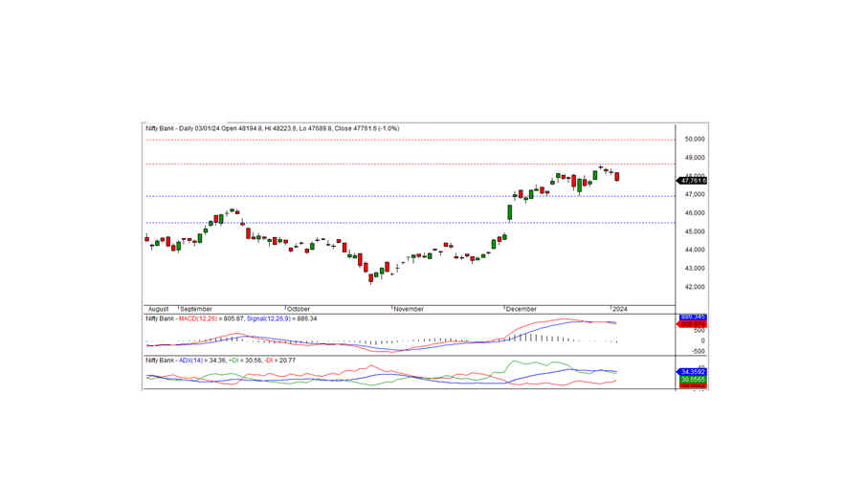Click the Signal(12,26,9) indicator label
Image resolution: width=844 pixels, height=504 pixels.
[x=269, y=319]
